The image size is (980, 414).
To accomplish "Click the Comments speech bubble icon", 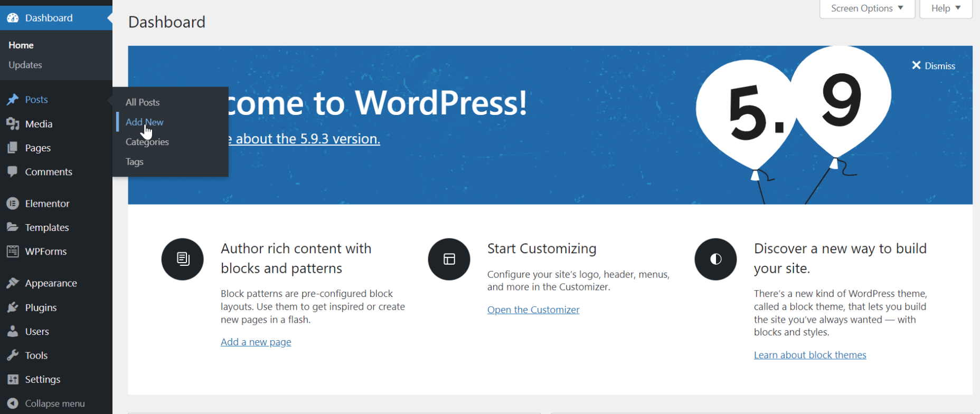I will [x=13, y=172].
